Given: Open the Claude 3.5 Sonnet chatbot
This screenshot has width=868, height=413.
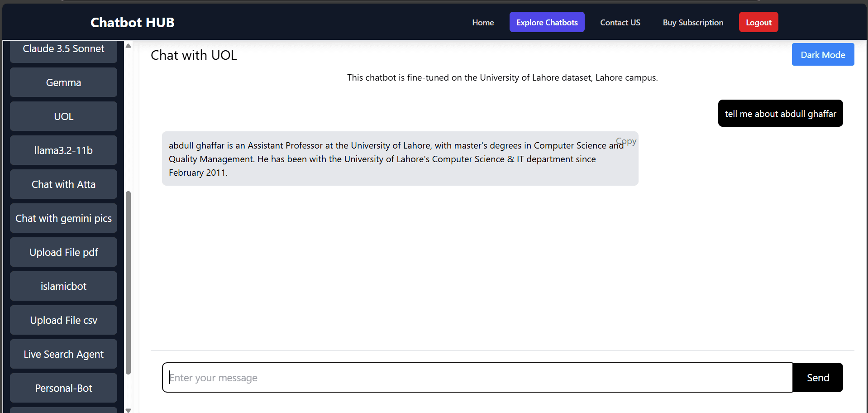Looking at the screenshot, I should [x=63, y=51].
